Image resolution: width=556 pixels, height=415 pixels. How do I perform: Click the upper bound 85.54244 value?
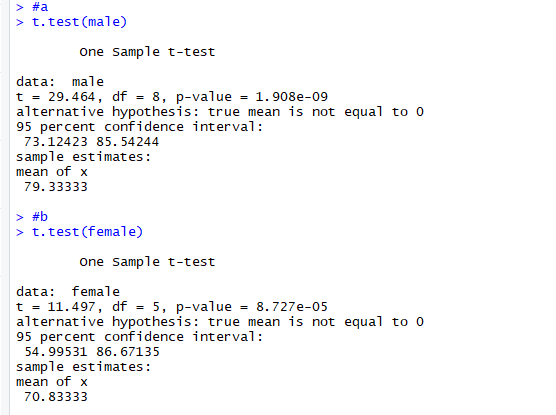tap(128, 142)
